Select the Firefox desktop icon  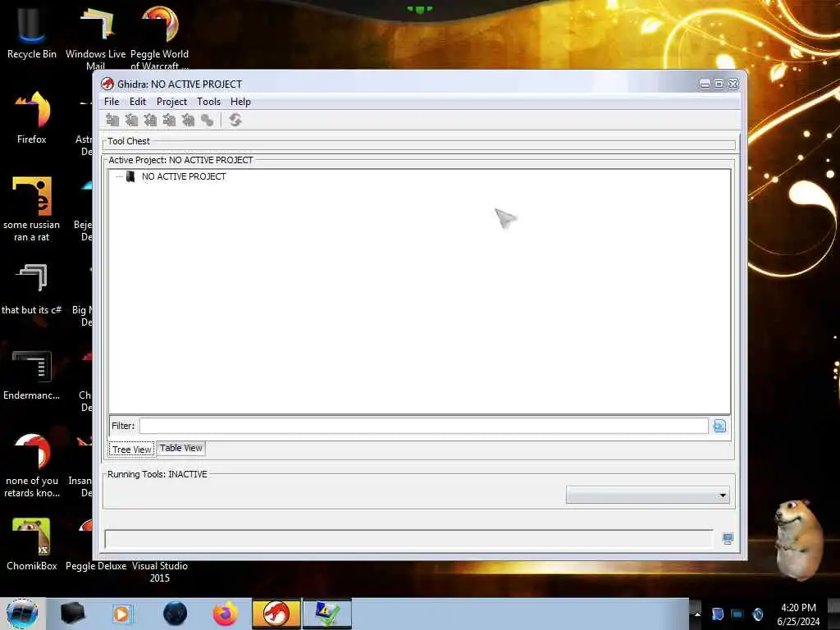pyautogui.click(x=32, y=118)
